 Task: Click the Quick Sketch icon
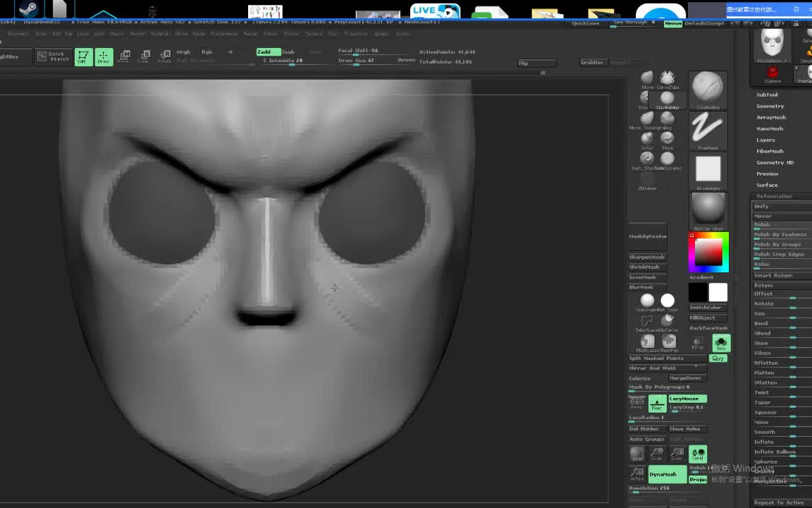tap(53, 56)
